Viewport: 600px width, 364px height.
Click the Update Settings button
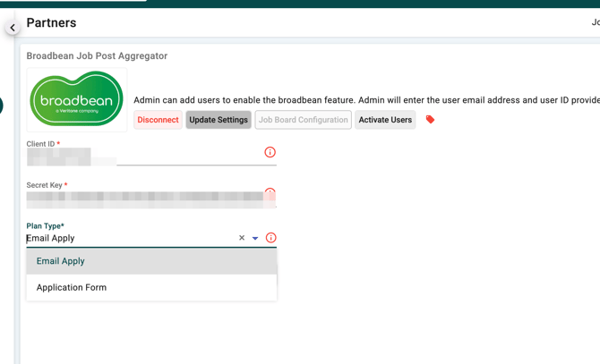pos(219,120)
